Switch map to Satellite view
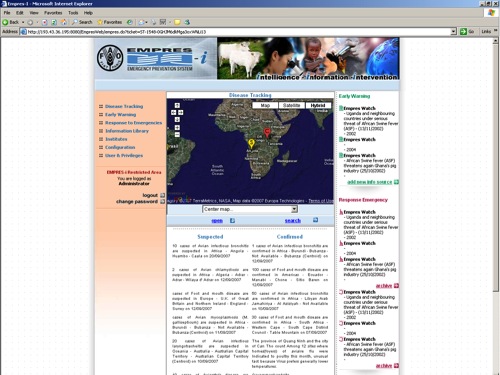This screenshot has width=500, height=375. click(x=291, y=105)
